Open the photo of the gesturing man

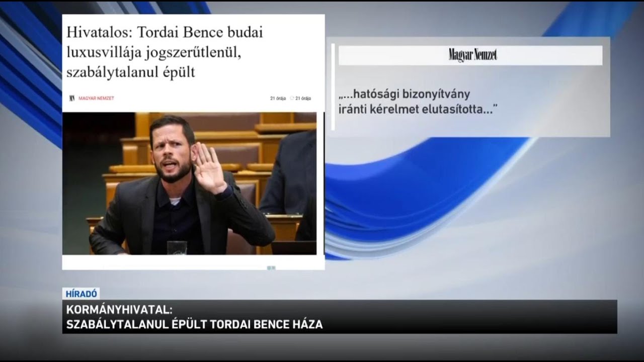tap(189, 184)
